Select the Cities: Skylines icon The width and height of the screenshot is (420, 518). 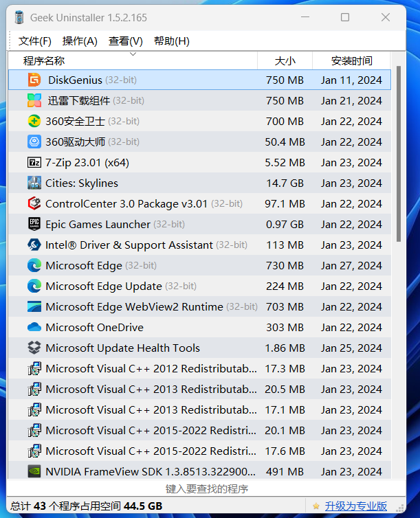[x=34, y=183]
